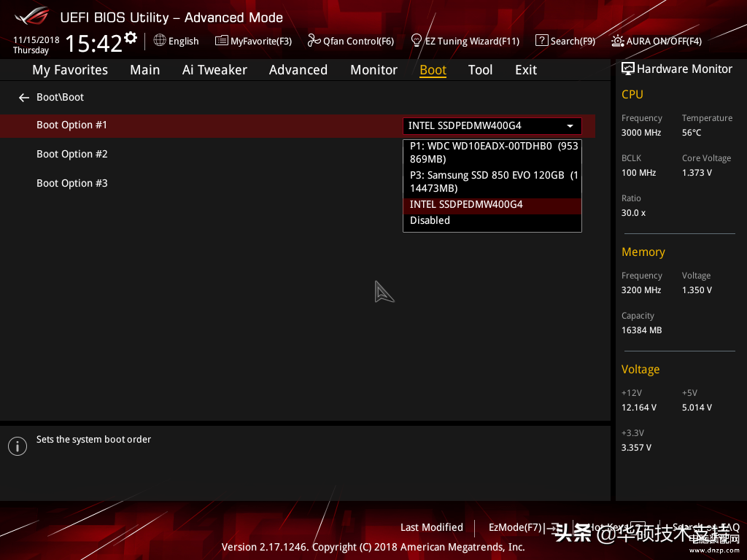Screen dimensions: 747x560
Task: Switch to EzMode(F7)
Action: tap(516, 527)
